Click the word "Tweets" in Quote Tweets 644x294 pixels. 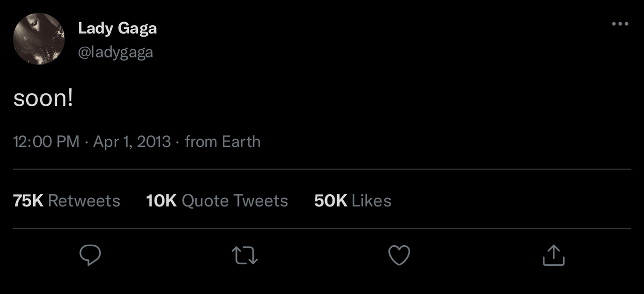click(x=261, y=201)
